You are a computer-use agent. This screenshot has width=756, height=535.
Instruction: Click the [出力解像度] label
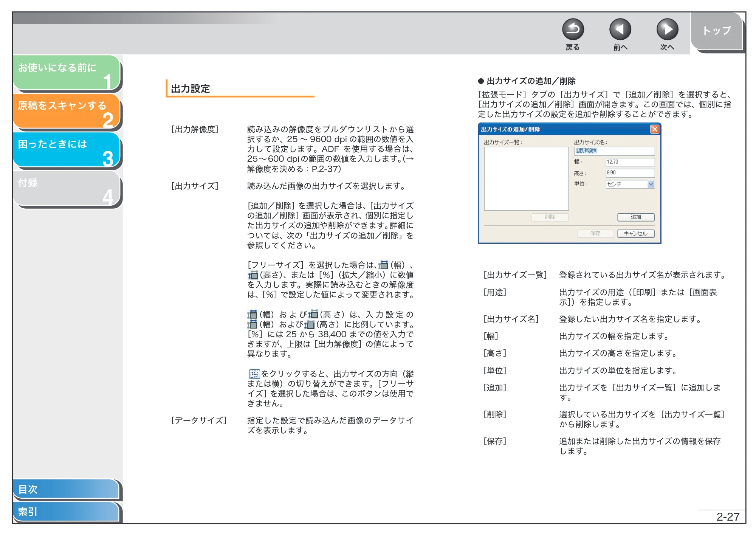(195, 129)
